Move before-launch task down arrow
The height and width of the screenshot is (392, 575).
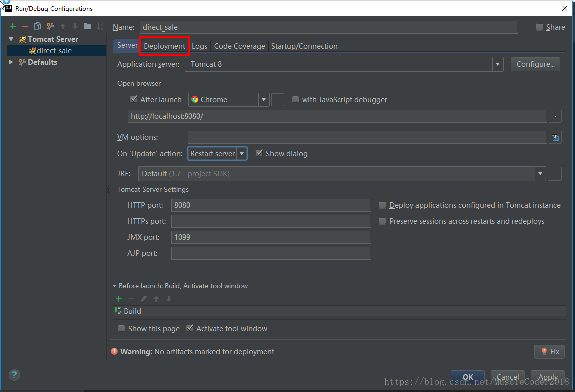168,299
